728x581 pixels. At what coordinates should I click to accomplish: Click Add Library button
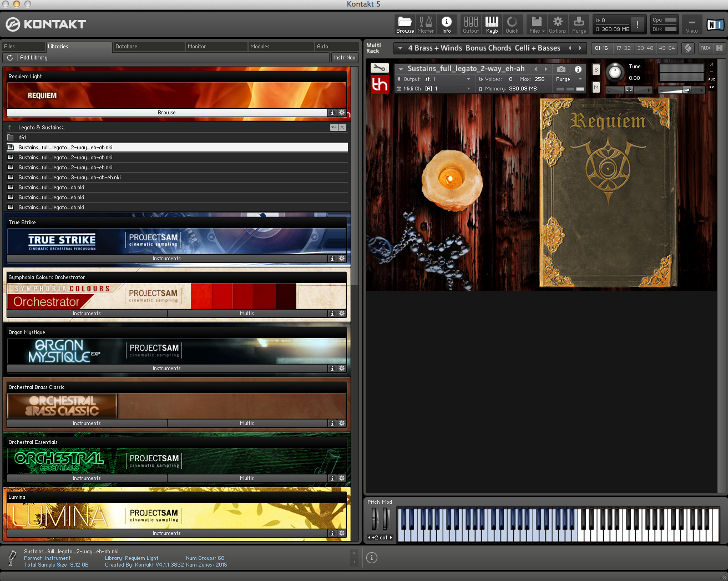[x=34, y=58]
